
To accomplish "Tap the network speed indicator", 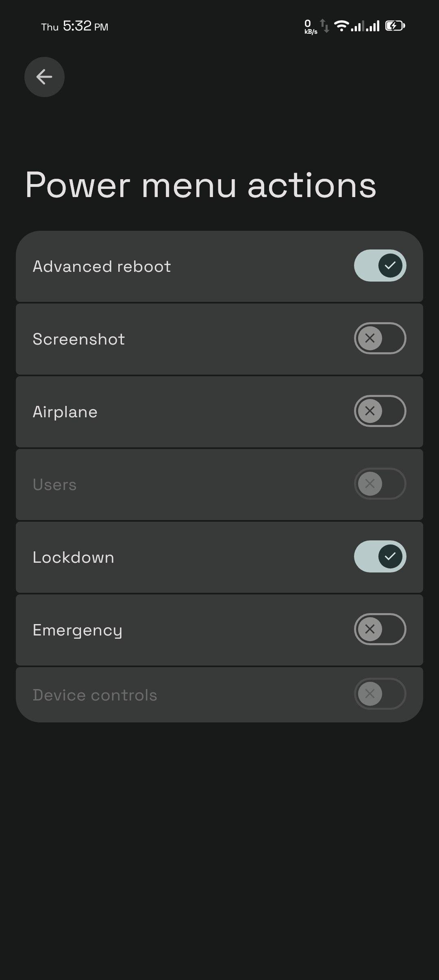I will [310, 27].
